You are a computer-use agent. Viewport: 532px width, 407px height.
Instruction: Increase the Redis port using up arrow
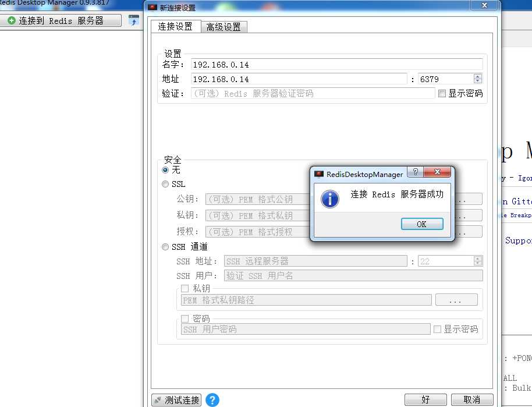point(478,76)
